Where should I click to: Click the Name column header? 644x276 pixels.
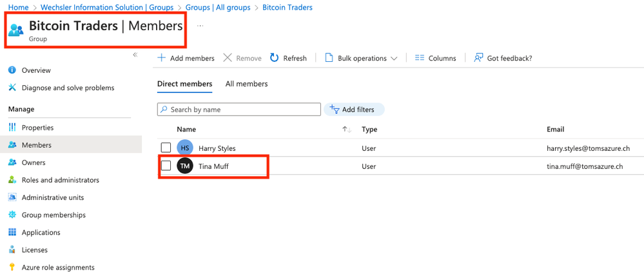tap(186, 130)
